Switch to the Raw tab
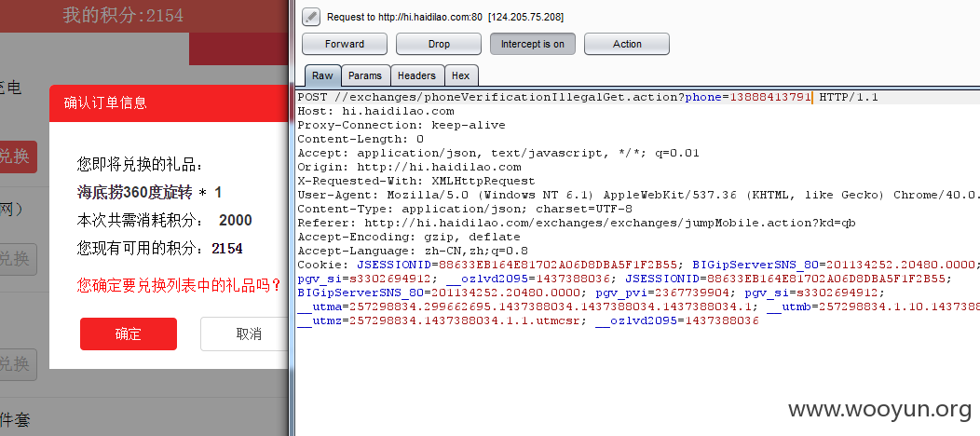The width and height of the screenshot is (980, 436). click(x=322, y=75)
